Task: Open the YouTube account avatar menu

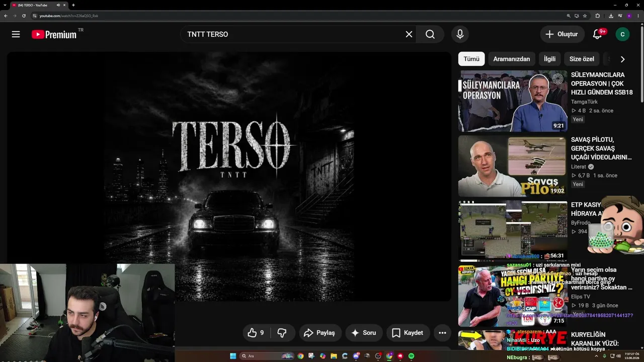Action: pos(622,34)
